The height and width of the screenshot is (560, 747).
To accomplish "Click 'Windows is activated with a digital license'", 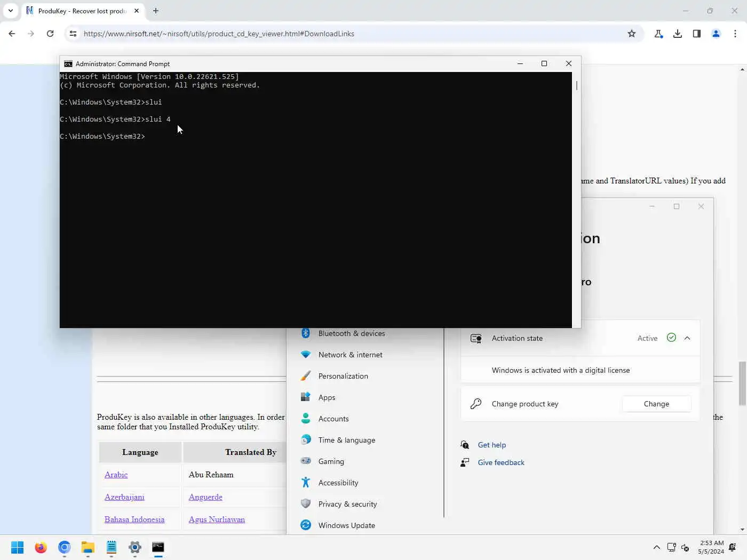I will point(561,370).
